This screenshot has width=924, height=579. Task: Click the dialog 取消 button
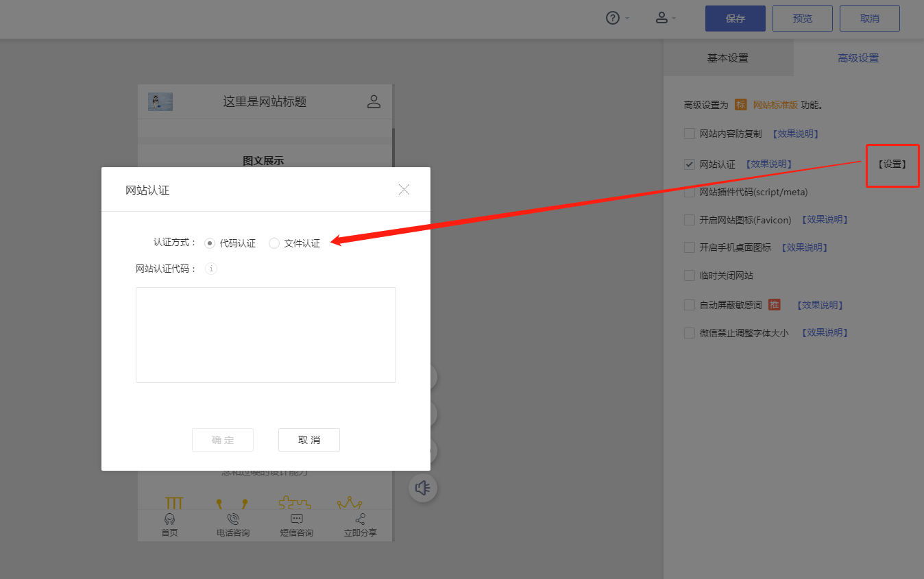[309, 440]
